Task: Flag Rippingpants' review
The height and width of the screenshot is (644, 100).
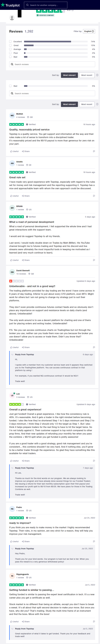Action: (94, 621)
